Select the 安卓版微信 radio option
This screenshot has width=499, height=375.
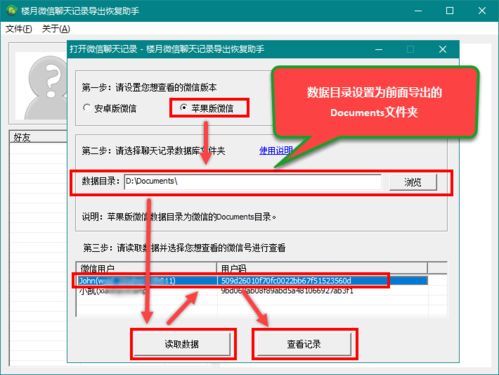[110, 108]
